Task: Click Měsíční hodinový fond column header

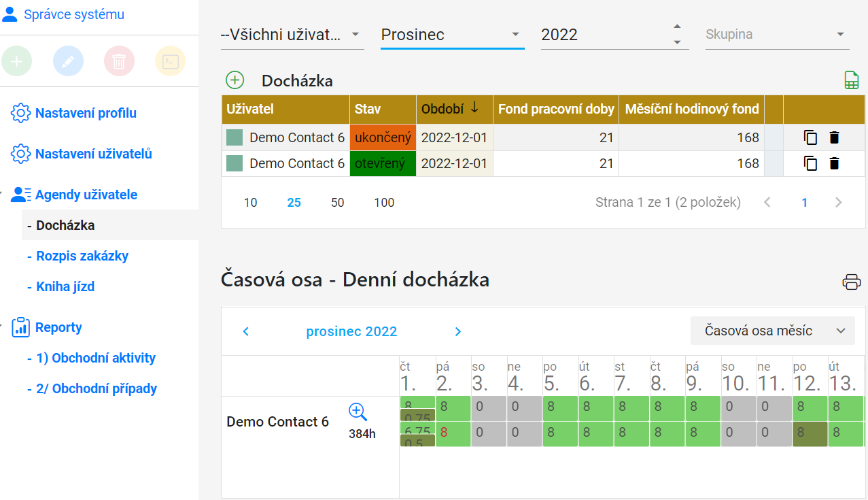Action: point(692,109)
